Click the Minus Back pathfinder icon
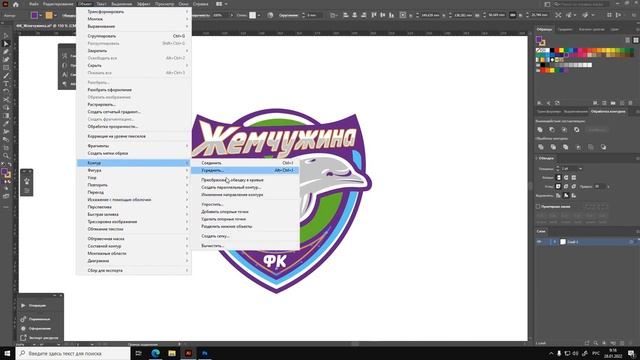This screenshot has width=640, height=360. pyautogui.click(x=604, y=147)
